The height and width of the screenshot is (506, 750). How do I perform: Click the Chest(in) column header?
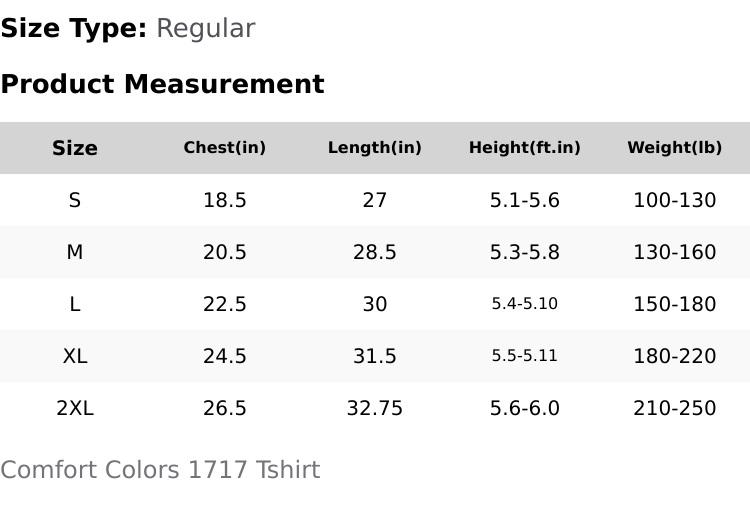[224, 147]
